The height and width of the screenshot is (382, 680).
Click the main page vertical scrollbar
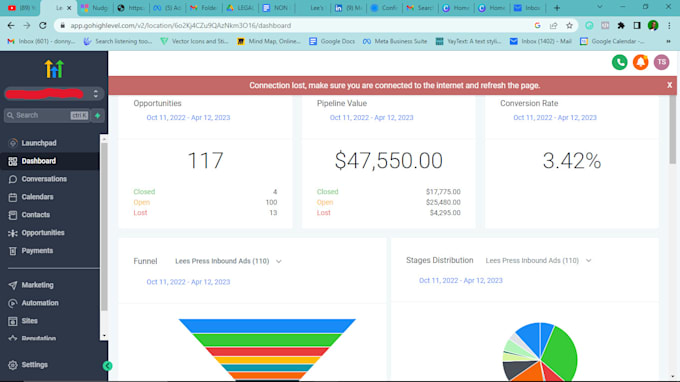[673, 130]
